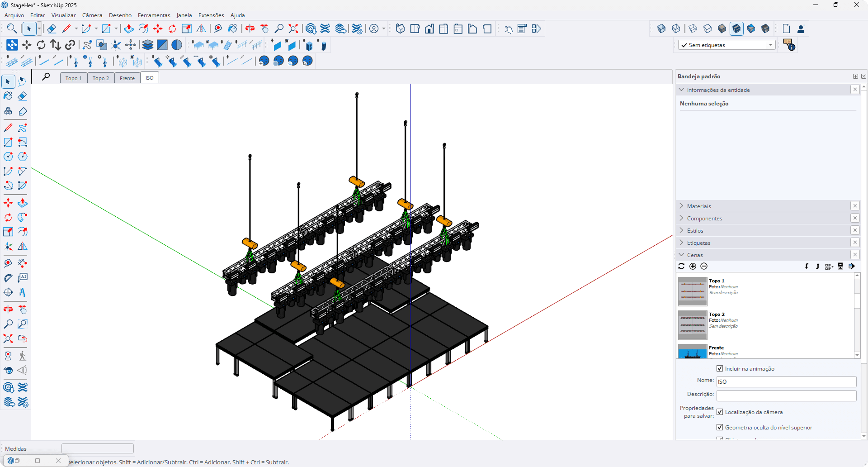This screenshot has height=467, width=868.
Task: Collapse the Cenas section
Action: point(682,255)
